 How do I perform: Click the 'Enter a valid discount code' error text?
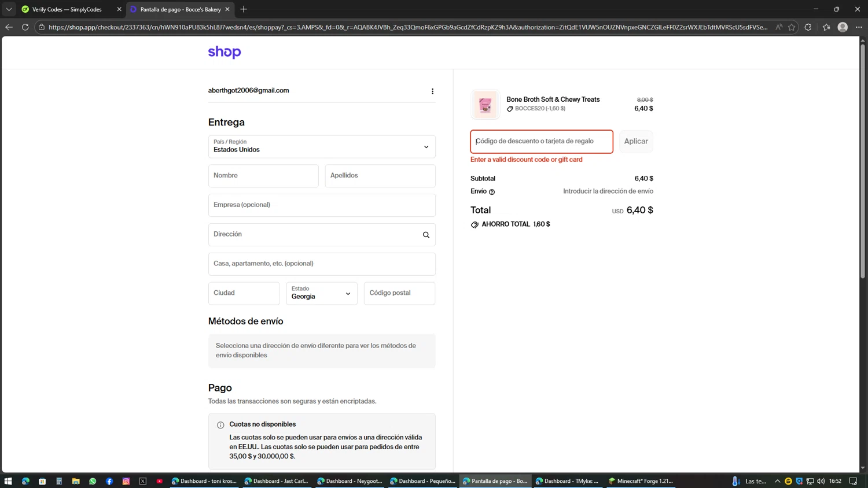tap(527, 160)
